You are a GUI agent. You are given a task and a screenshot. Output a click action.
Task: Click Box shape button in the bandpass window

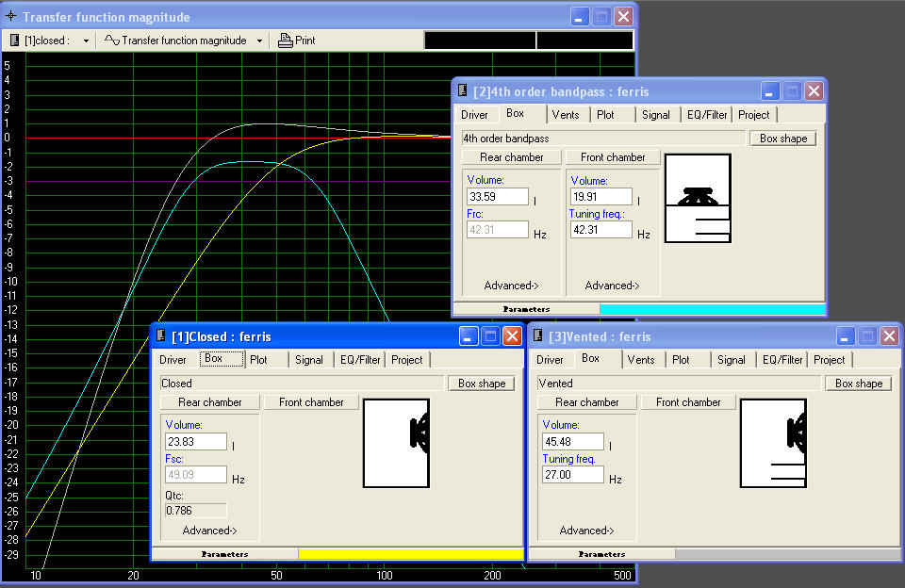click(x=783, y=139)
